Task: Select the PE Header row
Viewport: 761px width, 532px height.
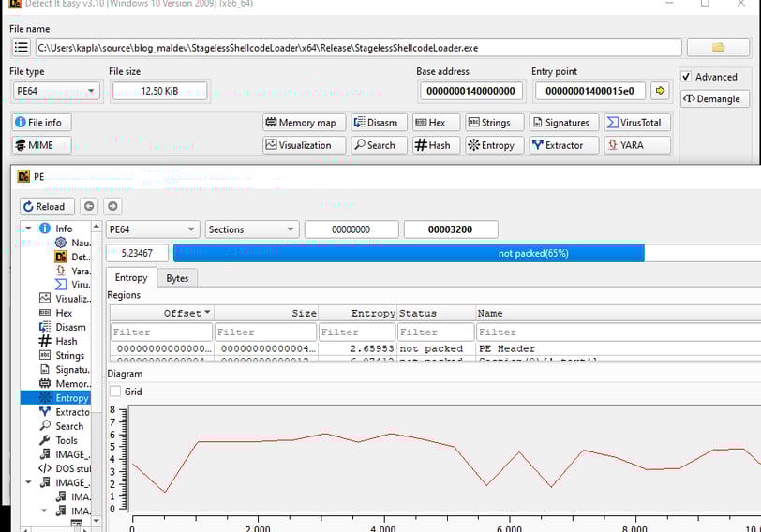Action: (x=436, y=348)
